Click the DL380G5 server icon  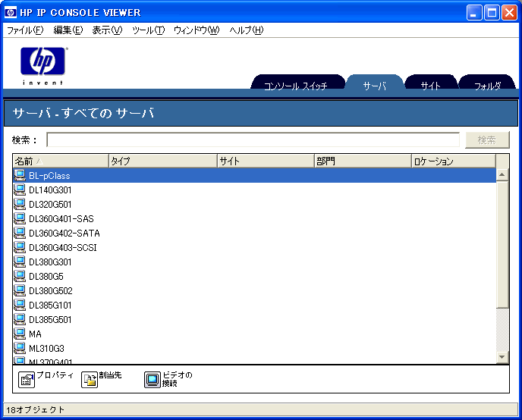[20, 277]
